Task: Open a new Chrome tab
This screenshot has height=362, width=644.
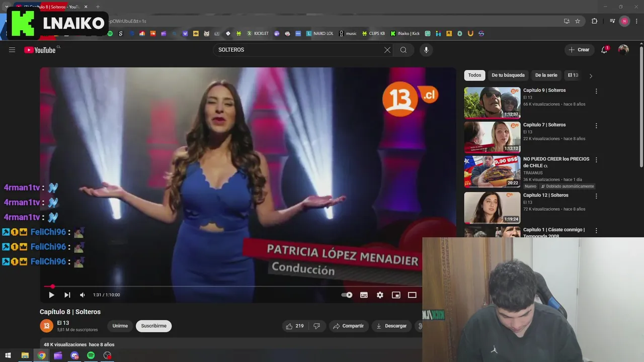Action: [x=98, y=7]
